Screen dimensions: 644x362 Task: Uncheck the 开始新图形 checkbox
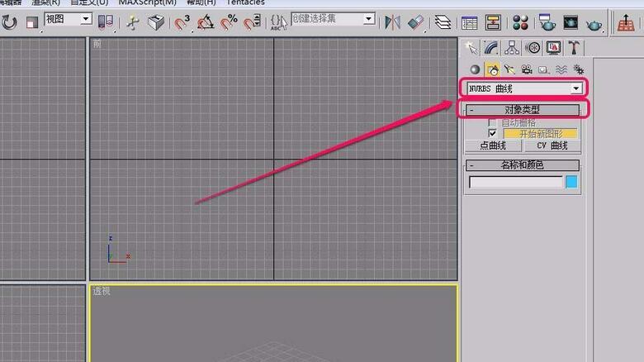coord(492,133)
